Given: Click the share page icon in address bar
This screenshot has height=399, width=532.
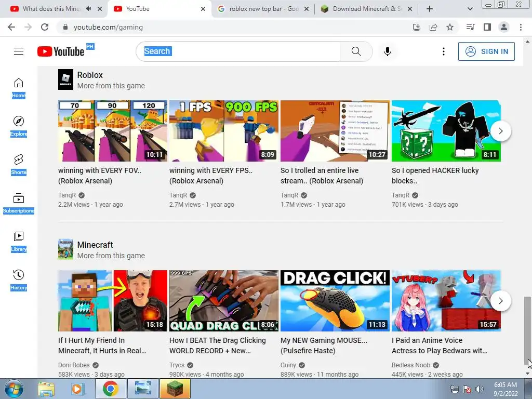Looking at the screenshot, I should pos(433,27).
